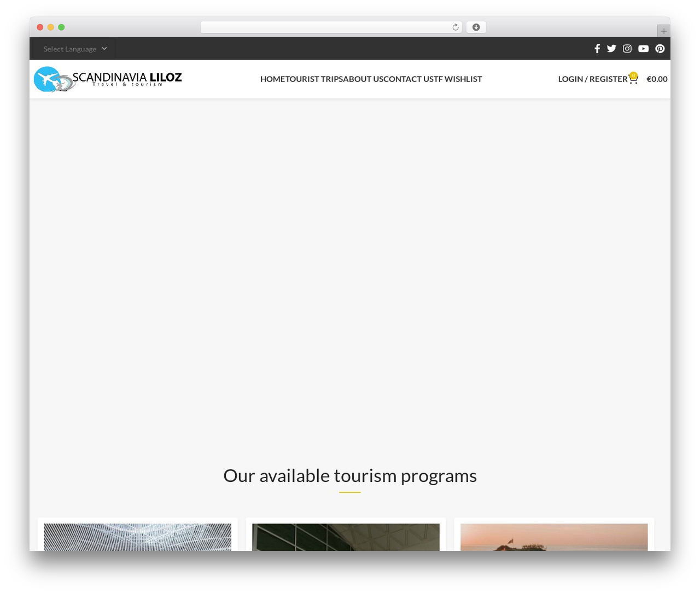This screenshot has width=700, height=593.
Task: Open the first tour card with striped ceiling image
Action: click(138, 534)
